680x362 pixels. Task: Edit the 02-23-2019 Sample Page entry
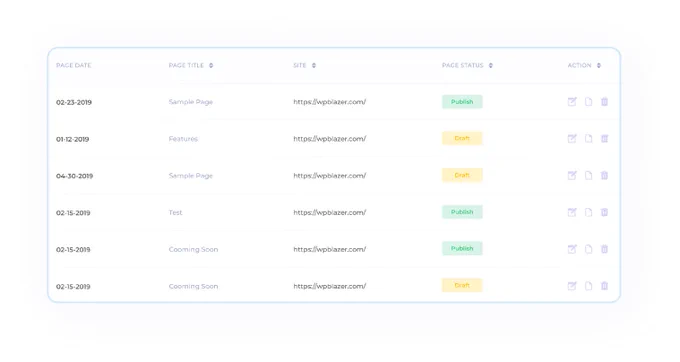(x=572, y=101)
